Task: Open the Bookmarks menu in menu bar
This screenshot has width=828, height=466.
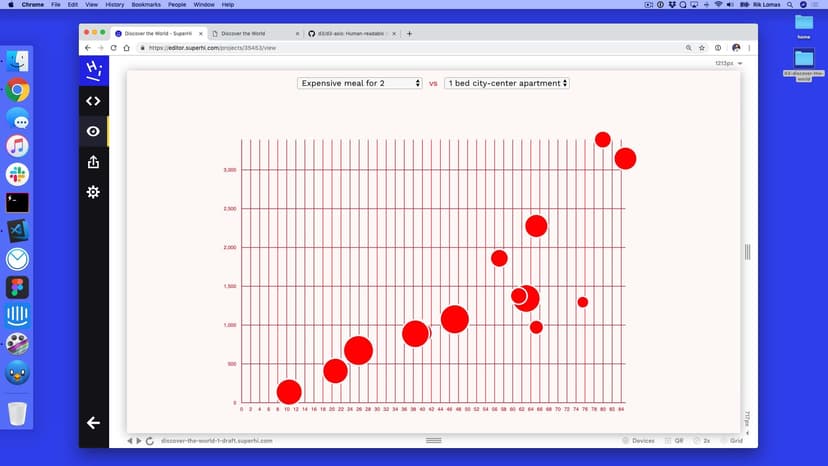Action: [x=146, y=5]
